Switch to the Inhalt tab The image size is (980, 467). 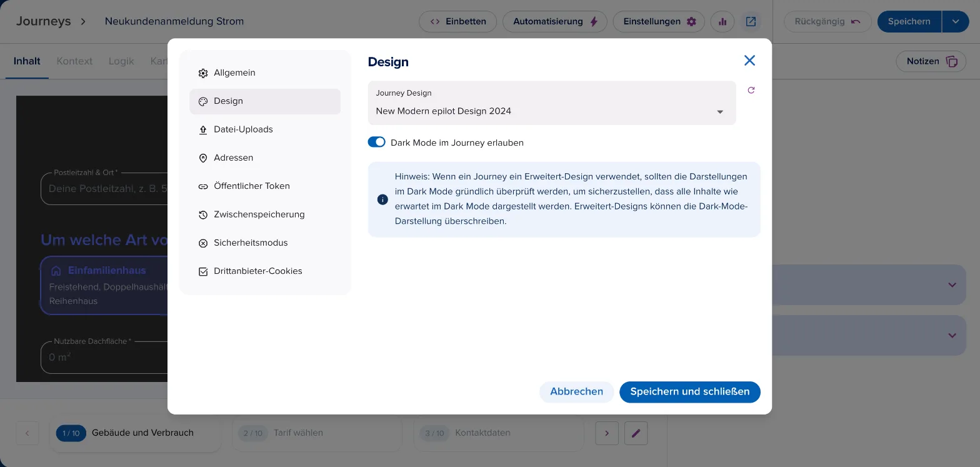(x=27, y=61)
